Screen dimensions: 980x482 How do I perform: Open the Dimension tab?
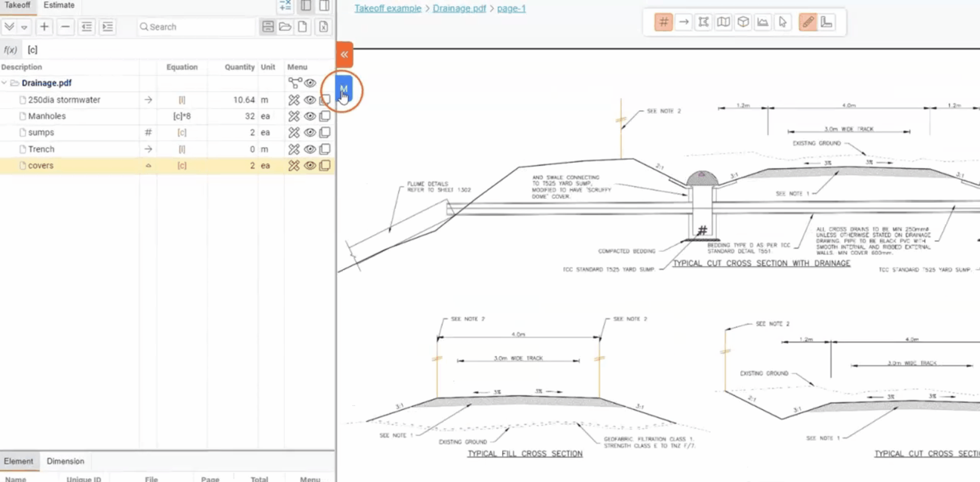[65, 461]
